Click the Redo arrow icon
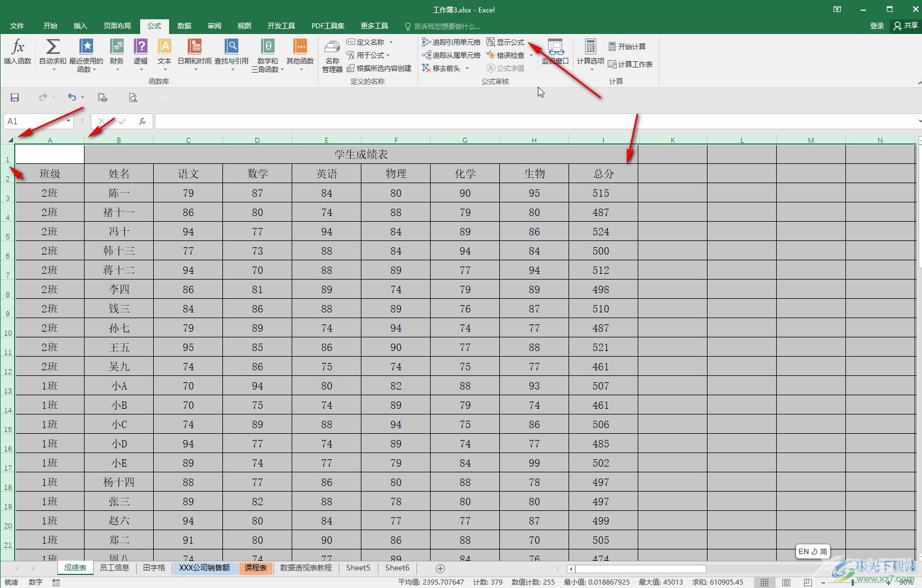Viewport: 922px width, 588px height. tap(43, 98)
